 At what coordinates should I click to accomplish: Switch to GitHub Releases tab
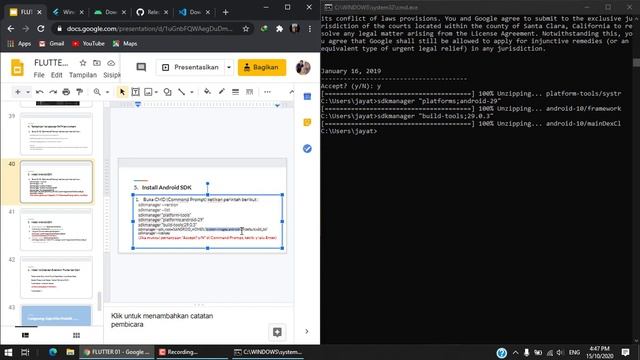point(152,12)
